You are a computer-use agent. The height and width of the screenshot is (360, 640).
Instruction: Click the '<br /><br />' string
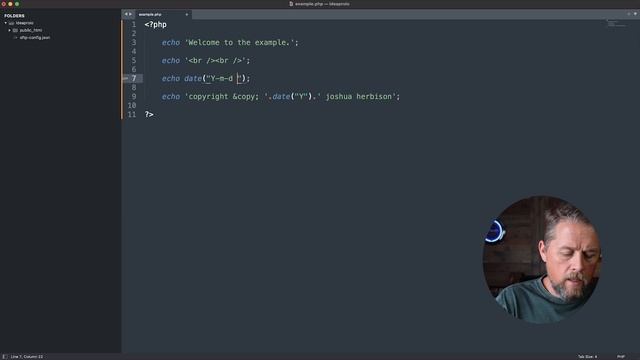tap(215, 60)
